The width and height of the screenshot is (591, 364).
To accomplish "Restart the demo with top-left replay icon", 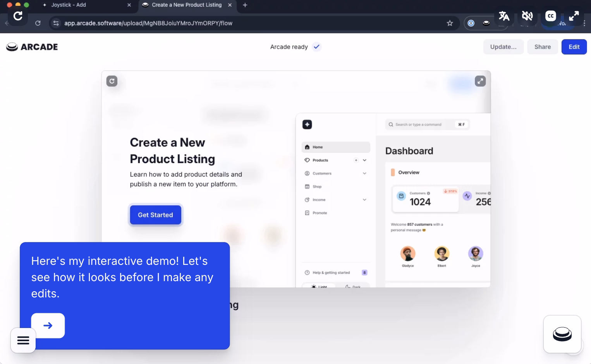I will tap(112, 81).
